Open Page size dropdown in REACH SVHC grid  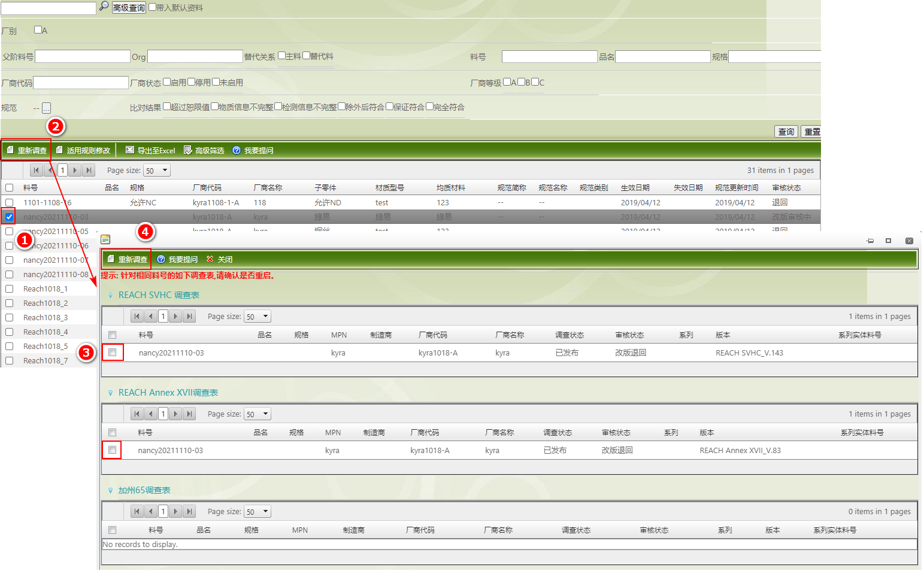tap(257, 317)
